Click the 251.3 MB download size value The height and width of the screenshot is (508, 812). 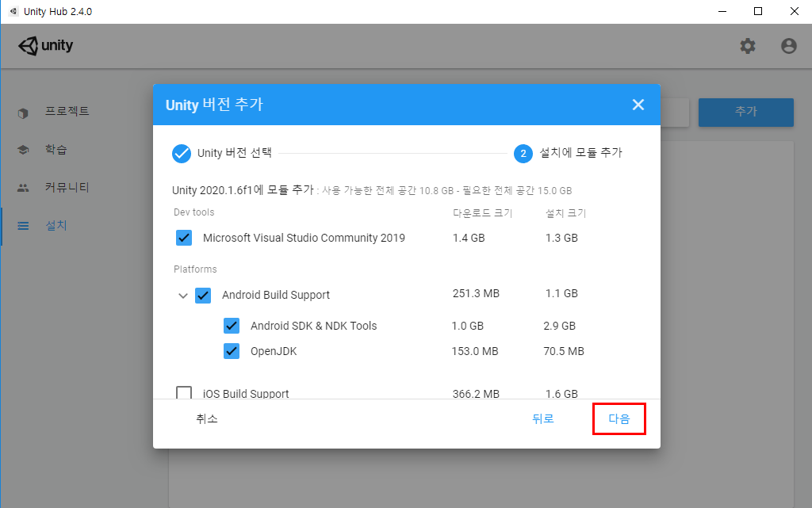click(476, 293)
